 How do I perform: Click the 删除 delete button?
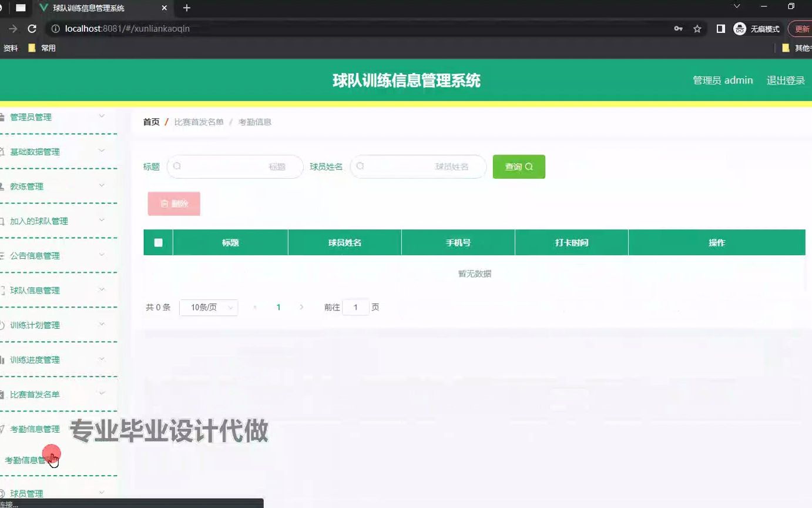click(174, 203)
